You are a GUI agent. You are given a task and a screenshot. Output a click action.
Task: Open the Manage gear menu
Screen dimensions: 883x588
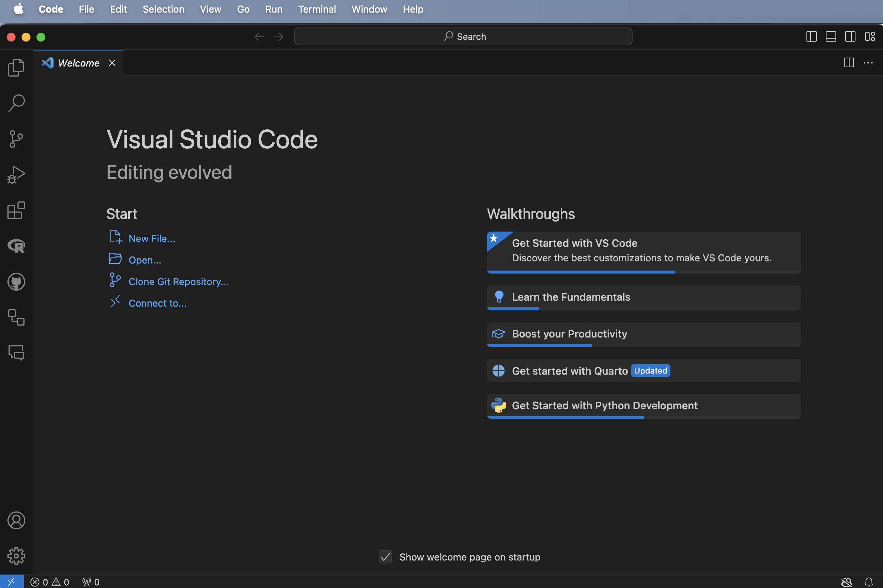coord(16,556)
